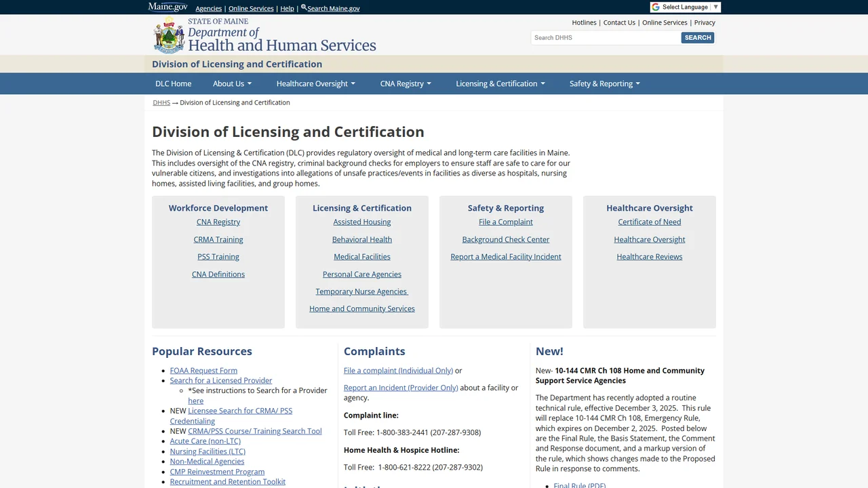Open the Home and Community Services link
This screenshot has width=868, height=488.
point(362,308)
